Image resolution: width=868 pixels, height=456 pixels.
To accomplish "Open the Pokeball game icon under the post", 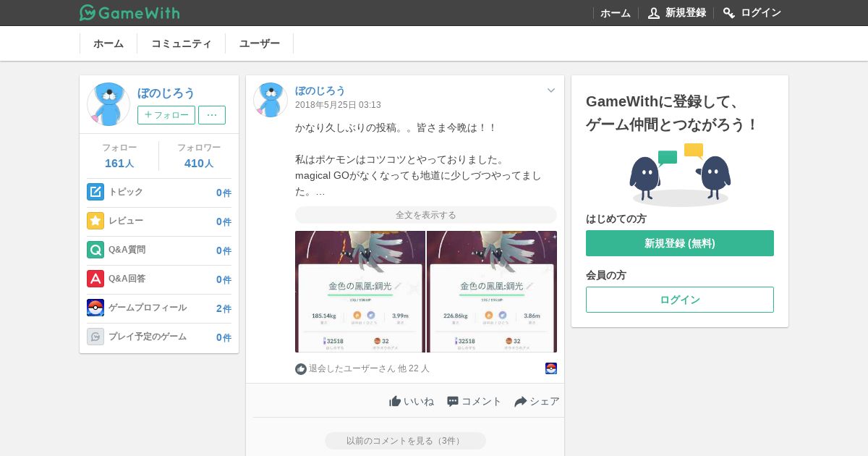I will (x=551, y=368).
